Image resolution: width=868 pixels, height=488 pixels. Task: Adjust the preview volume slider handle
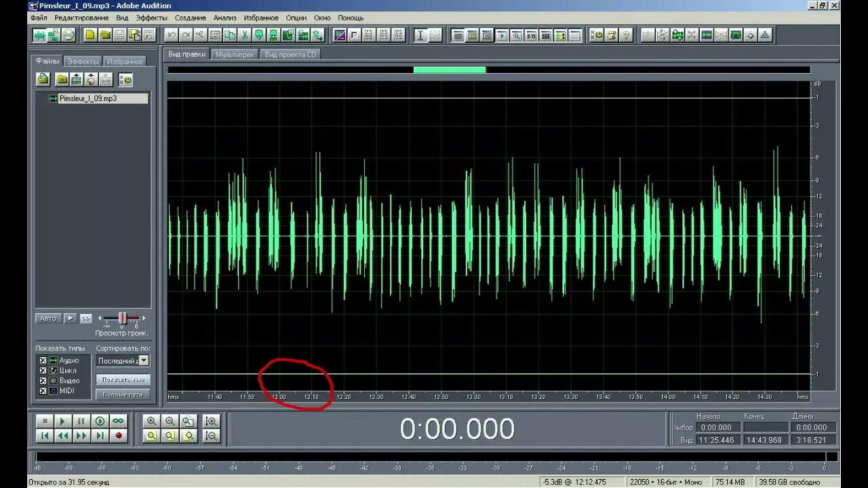123,318
